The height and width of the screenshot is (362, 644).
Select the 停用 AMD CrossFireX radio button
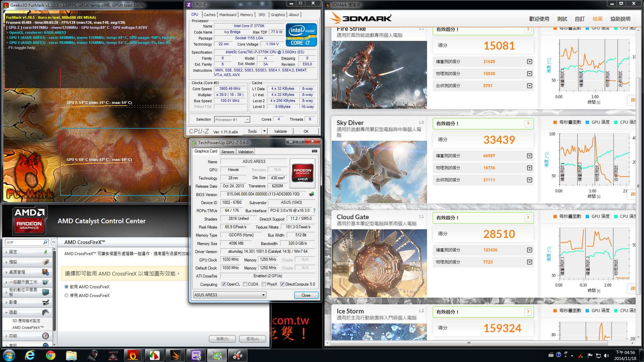66,296
